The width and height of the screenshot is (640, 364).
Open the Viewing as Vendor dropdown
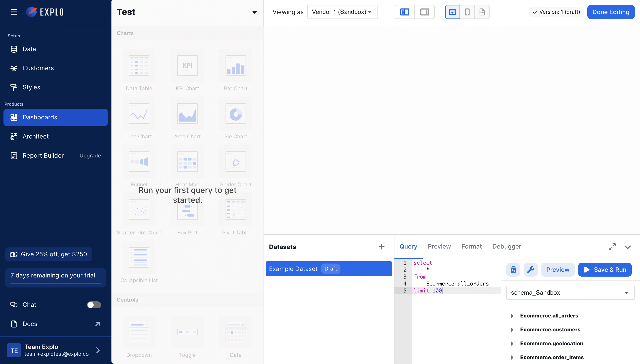pos(342,12)
